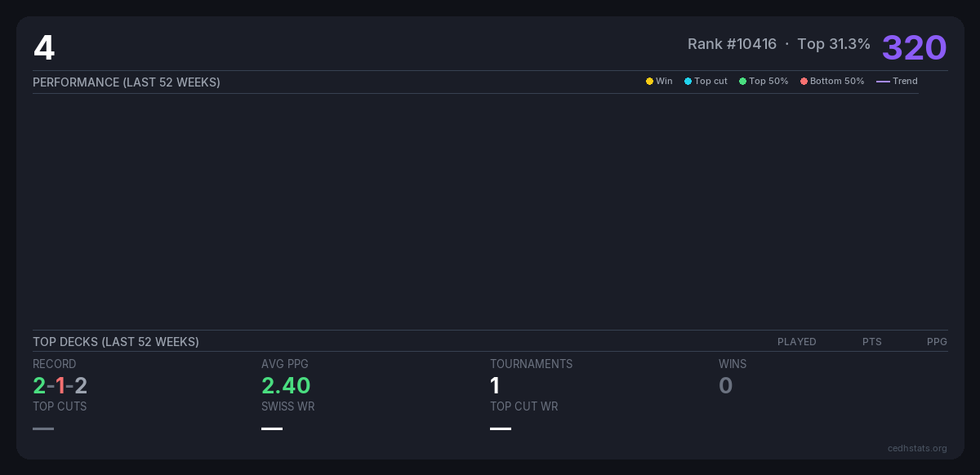Sort decks by PTS column

871,342
